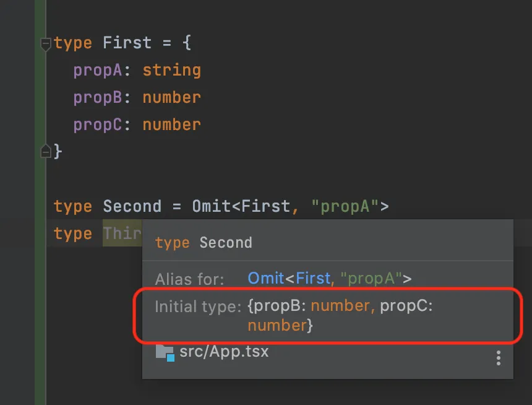Place the cursor on the propB property name
The height and width of the screenshot is (405, 532).
pos(98,97)
